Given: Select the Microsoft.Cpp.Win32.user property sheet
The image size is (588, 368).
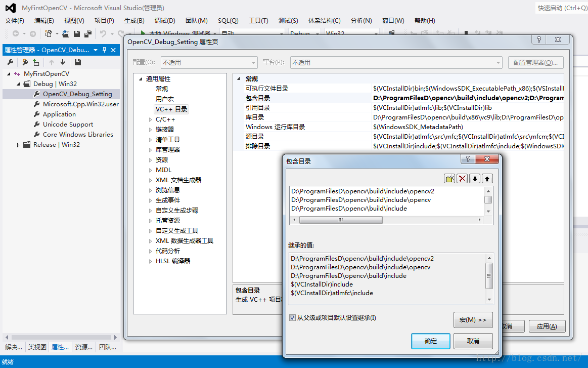Looking at the screenshot, I should pyautogui.click(x=80, y=104).
